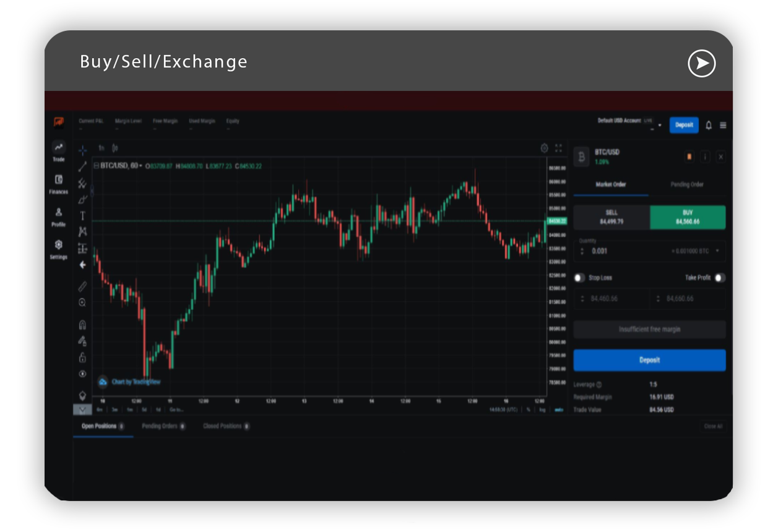Open the candlestick chart style menu
Image resolution: width=778 pixels, height=532 pixels.
[x=115, y=148]
